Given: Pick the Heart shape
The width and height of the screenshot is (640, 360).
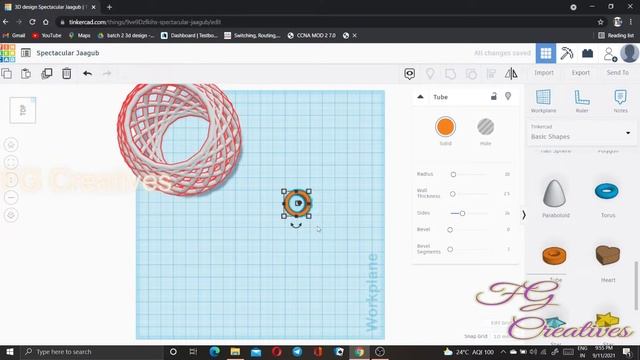Looking at the screenshot, I should (x=607, y=255).
